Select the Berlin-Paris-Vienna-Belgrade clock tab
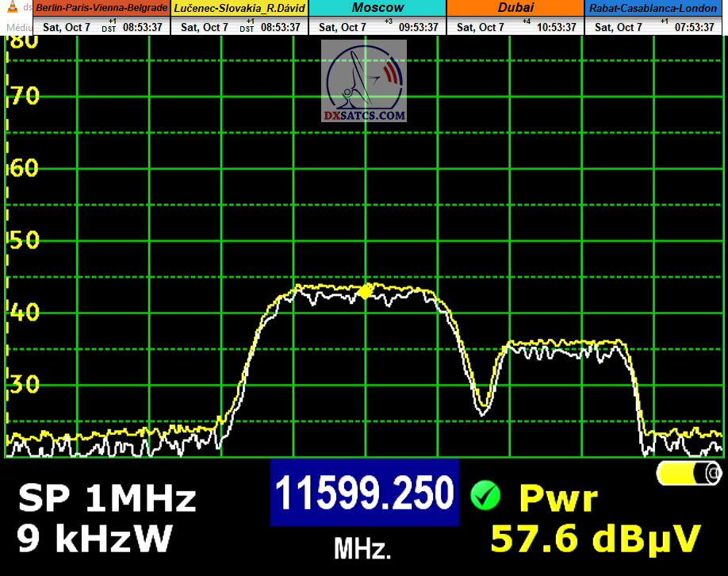Screen dimensions: 728x576 [101, 8]
